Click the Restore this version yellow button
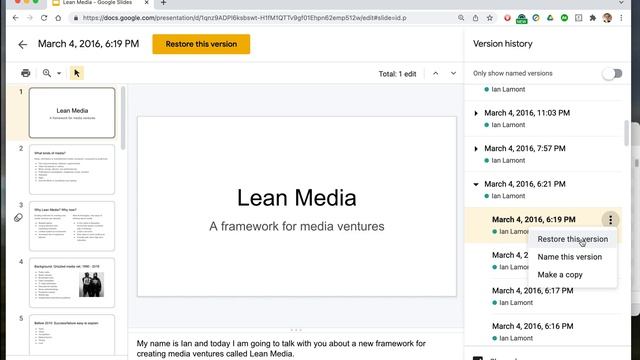The width and height of the screenshot is (640, 360). click(201, 44)
